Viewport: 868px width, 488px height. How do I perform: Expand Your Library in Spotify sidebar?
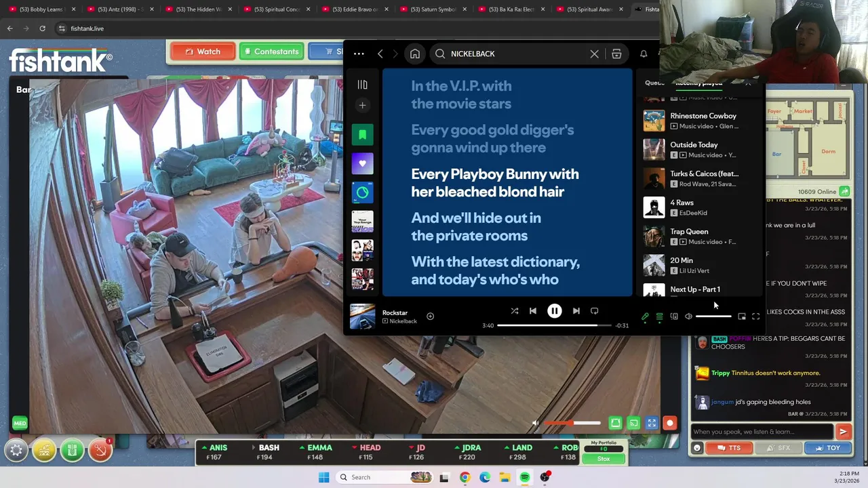pos(362,85)
